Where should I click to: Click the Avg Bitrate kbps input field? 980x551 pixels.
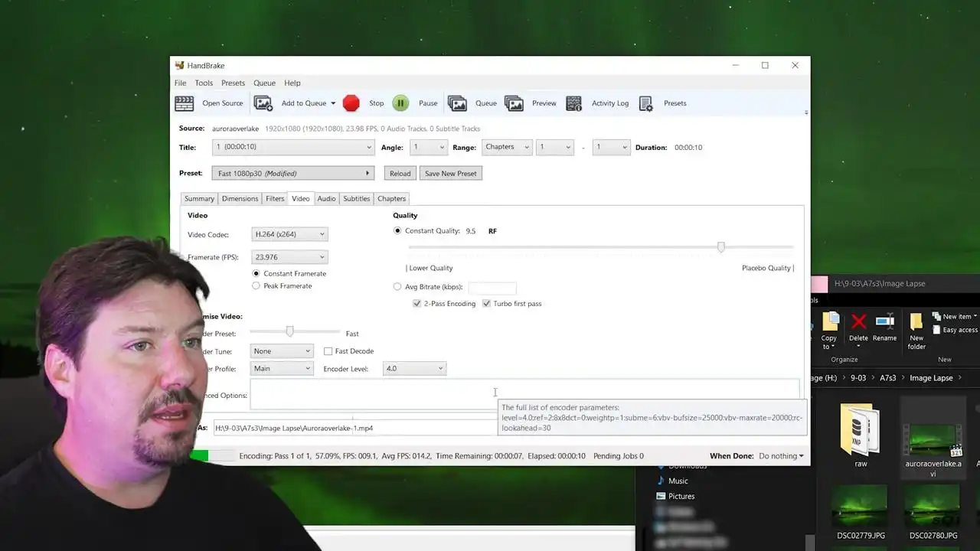pyautogui.click(x=492, y=288)
